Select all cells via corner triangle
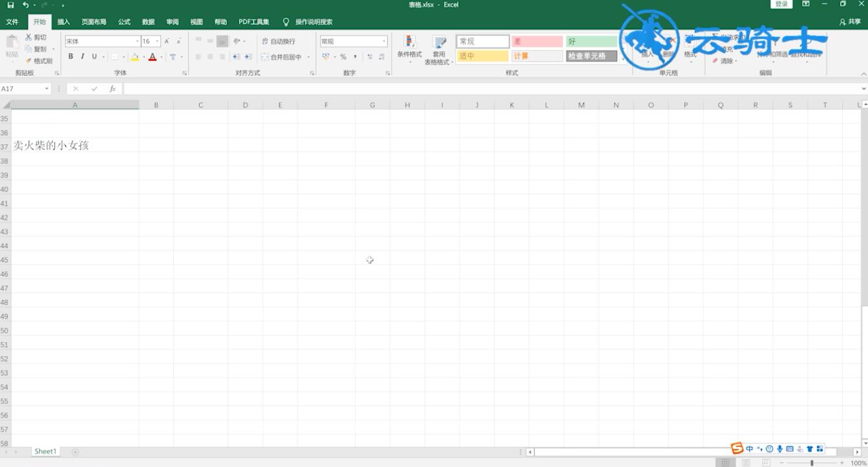This screenshot has width=868, height=467. point(6,105)
